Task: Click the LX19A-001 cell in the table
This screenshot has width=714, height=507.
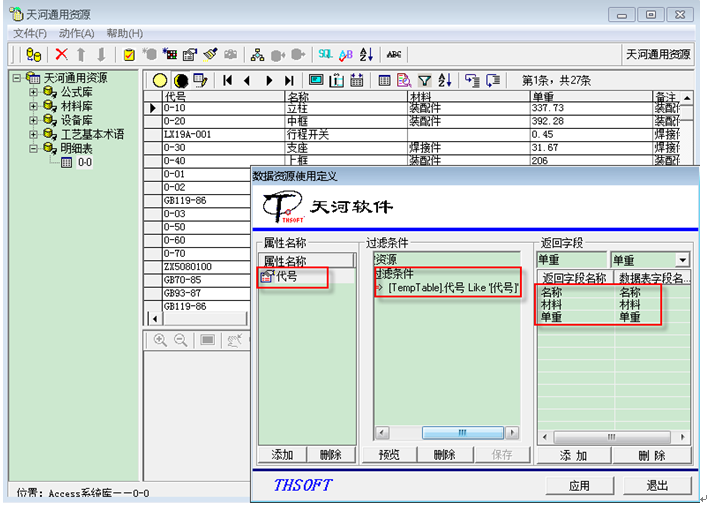Action: point(223,135)
